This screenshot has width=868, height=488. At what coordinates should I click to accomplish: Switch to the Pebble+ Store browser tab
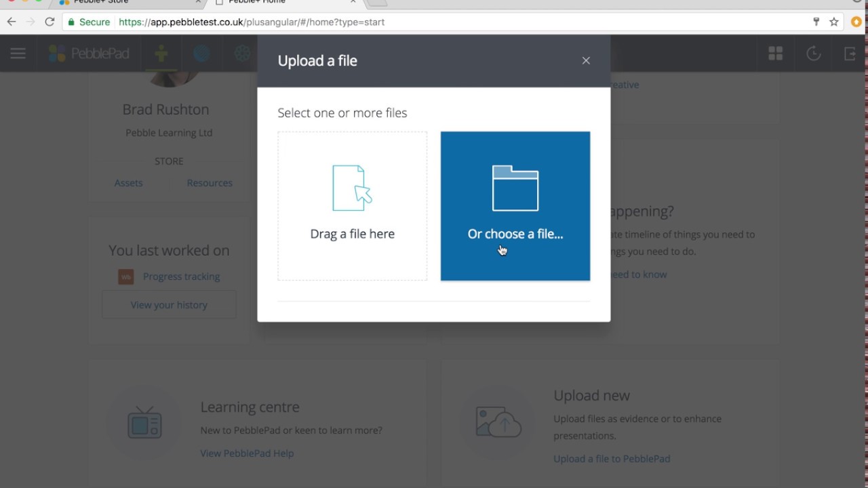pos(129,3)
